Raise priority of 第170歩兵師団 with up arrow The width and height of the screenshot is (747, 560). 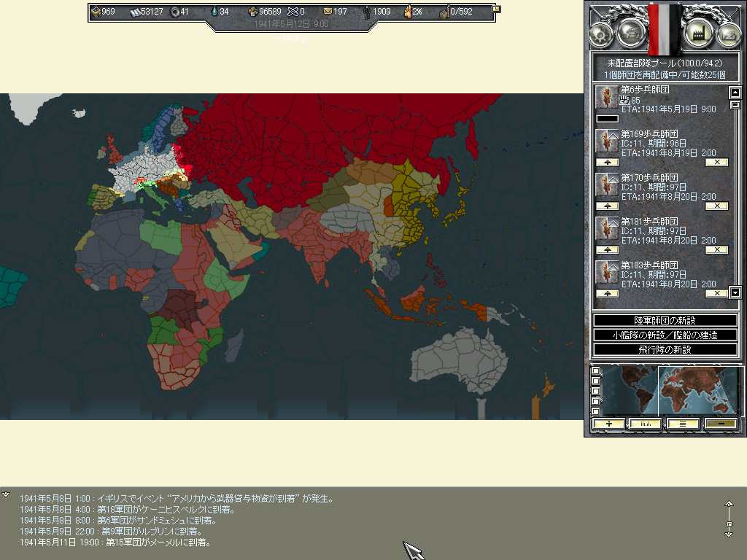(608, 206)
